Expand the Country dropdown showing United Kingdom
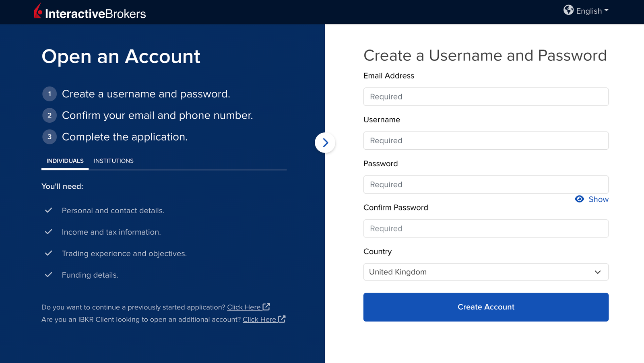 [485, 272]
